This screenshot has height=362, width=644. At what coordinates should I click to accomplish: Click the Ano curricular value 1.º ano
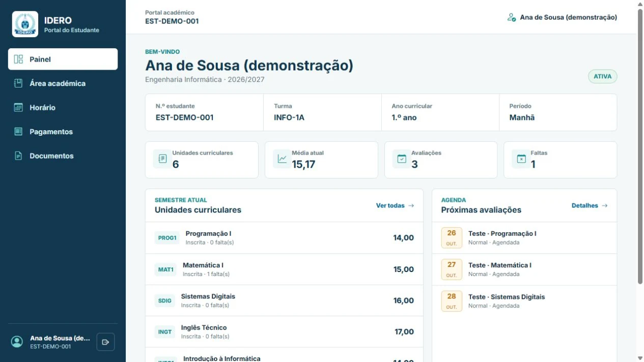click(404, 117)
